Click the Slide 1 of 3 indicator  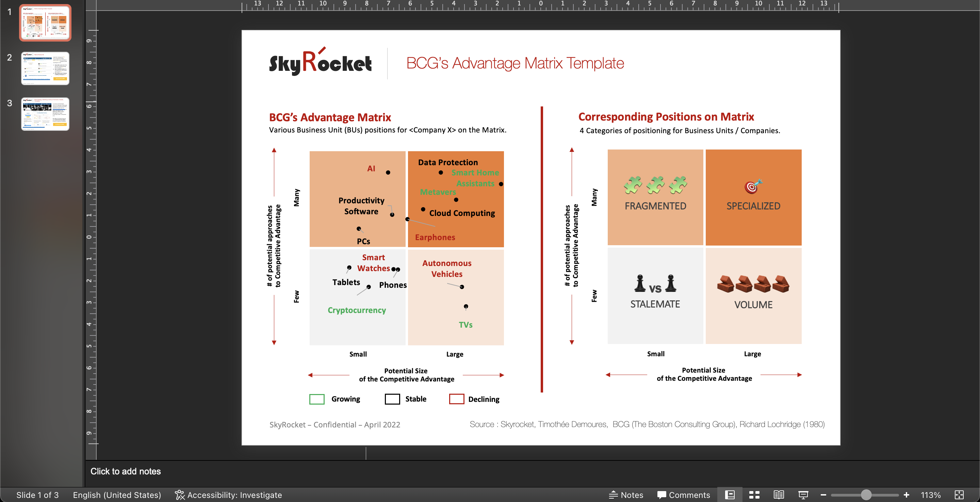pos(37,495)
